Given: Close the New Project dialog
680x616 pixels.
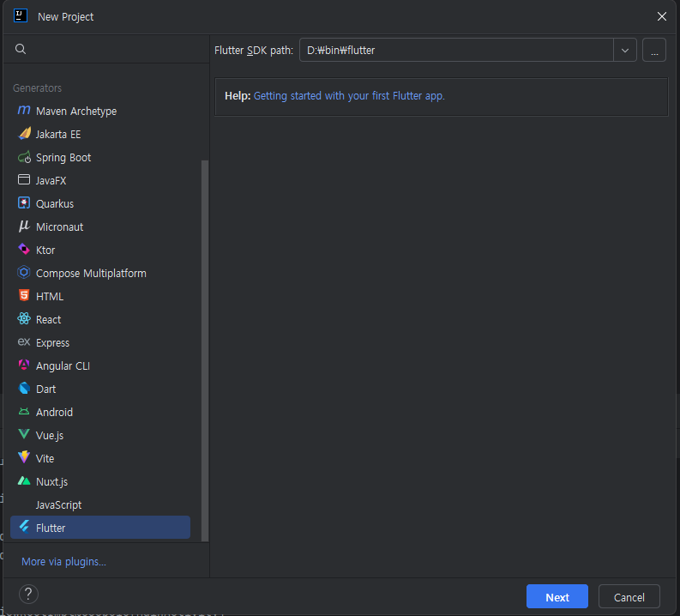Looking at the screenshot, I should click(x=662, y=16).
